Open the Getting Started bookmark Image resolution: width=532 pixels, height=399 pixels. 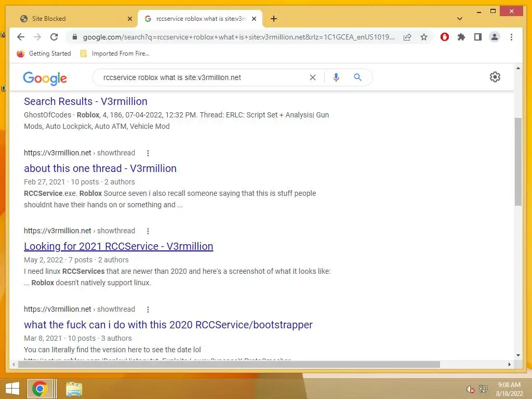pyautogui.click(x=44, y=54)
